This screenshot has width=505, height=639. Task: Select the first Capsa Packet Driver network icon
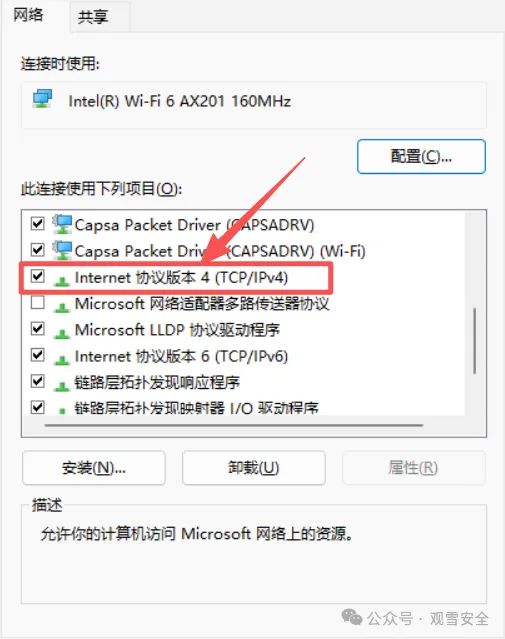click(62, 225)
